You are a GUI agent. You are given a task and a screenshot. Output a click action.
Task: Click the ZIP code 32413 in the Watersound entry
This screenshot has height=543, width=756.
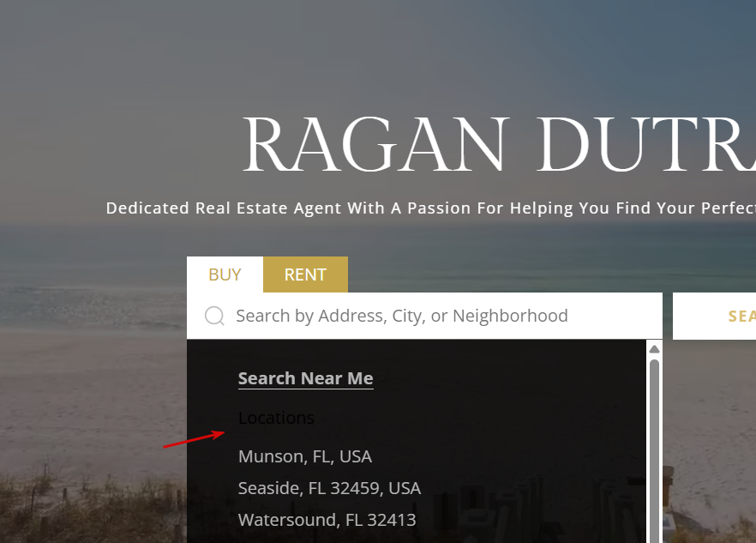[x=392, y=520]
